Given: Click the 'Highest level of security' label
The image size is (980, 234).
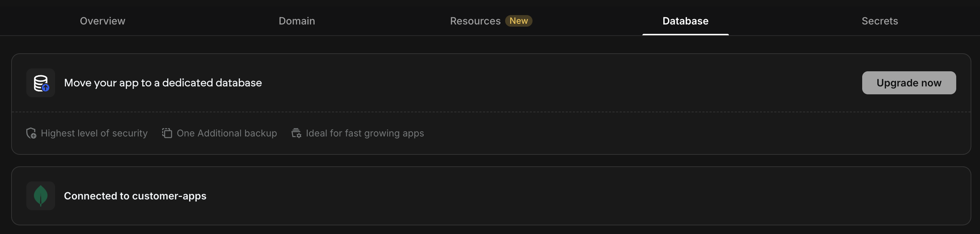Looking at the screenshot, I should pos(94,133).
